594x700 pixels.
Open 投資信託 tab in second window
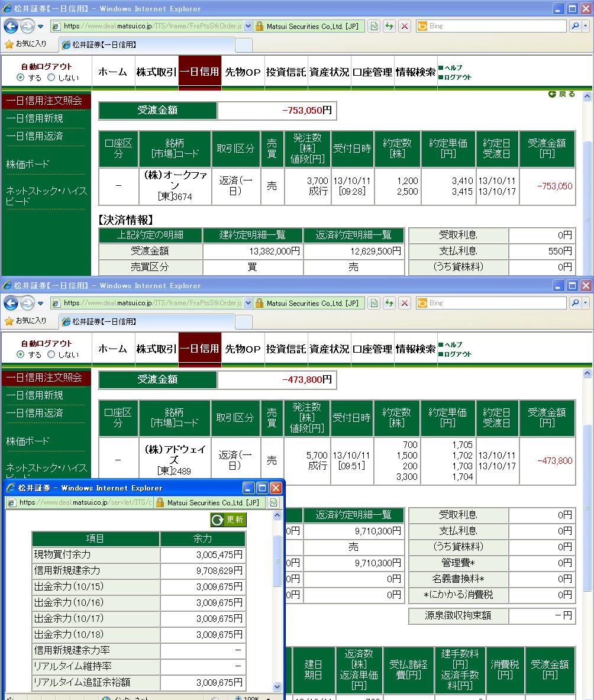286,349
